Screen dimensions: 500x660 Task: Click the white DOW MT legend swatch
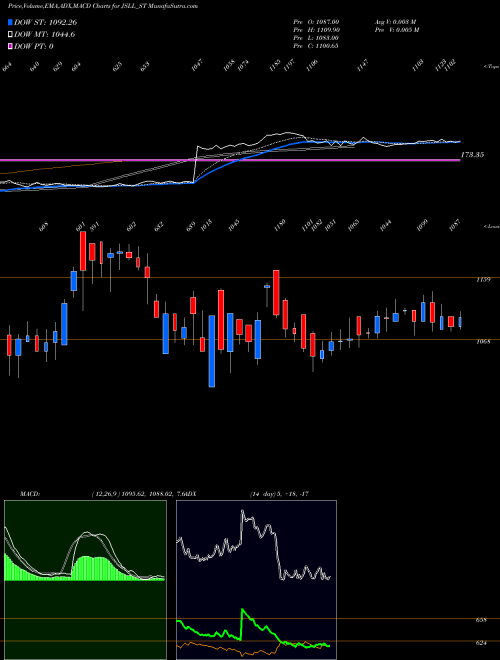click(x=11, y=35)
